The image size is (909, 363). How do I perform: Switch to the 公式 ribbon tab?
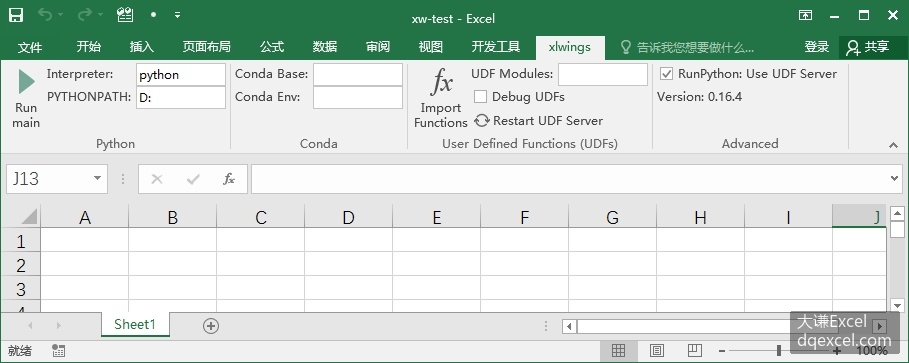(x=272, y=47)
